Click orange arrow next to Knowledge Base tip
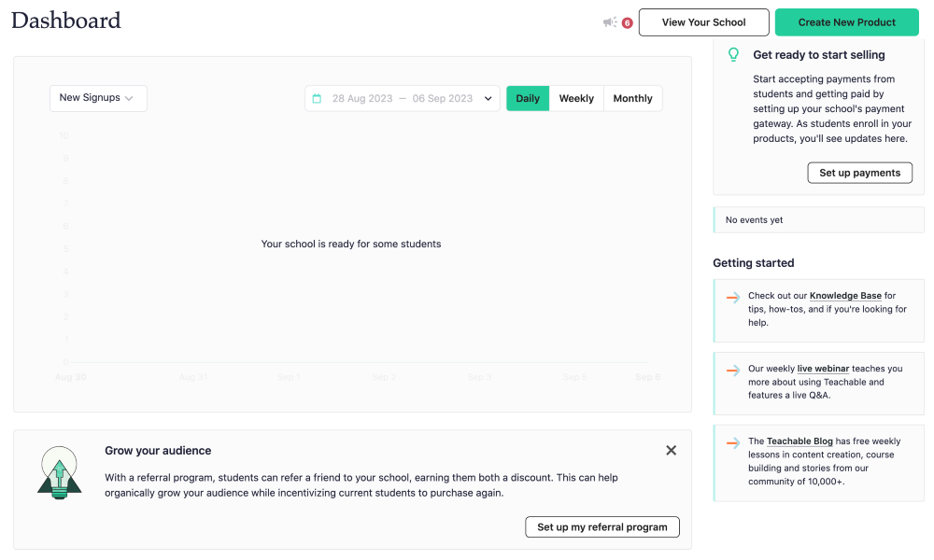The width and height of the screenshot is (934, 560). (732, 297)
